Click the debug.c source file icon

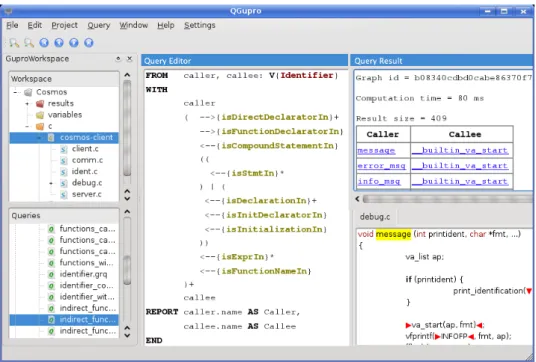64,183
